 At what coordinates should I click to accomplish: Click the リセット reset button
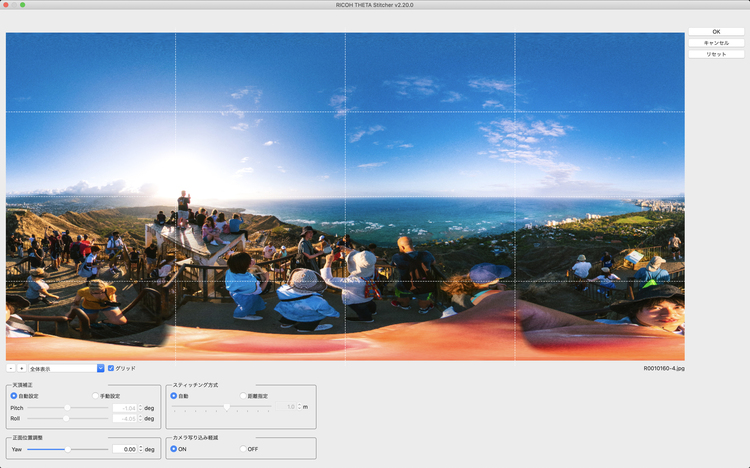[x=716, y=54]
